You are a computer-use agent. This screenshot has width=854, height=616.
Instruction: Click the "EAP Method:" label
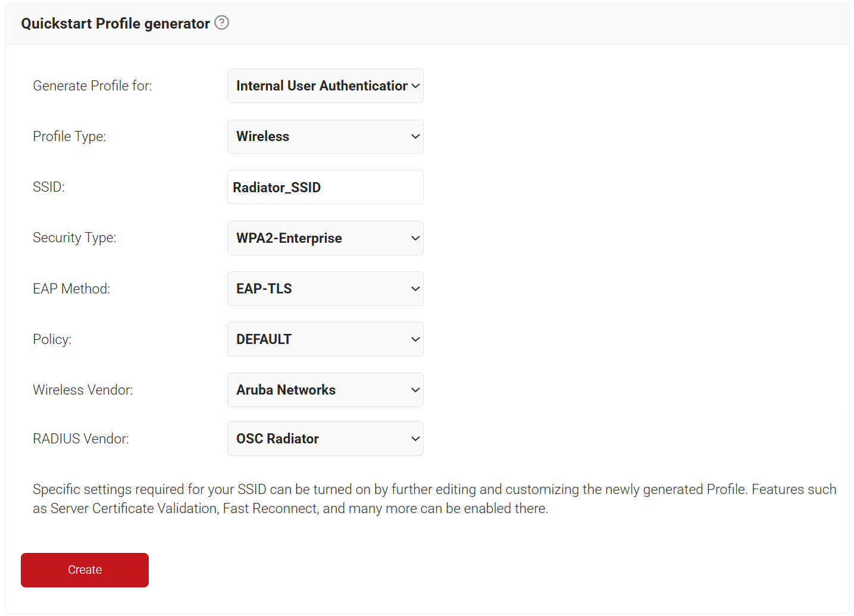point(71,289)
